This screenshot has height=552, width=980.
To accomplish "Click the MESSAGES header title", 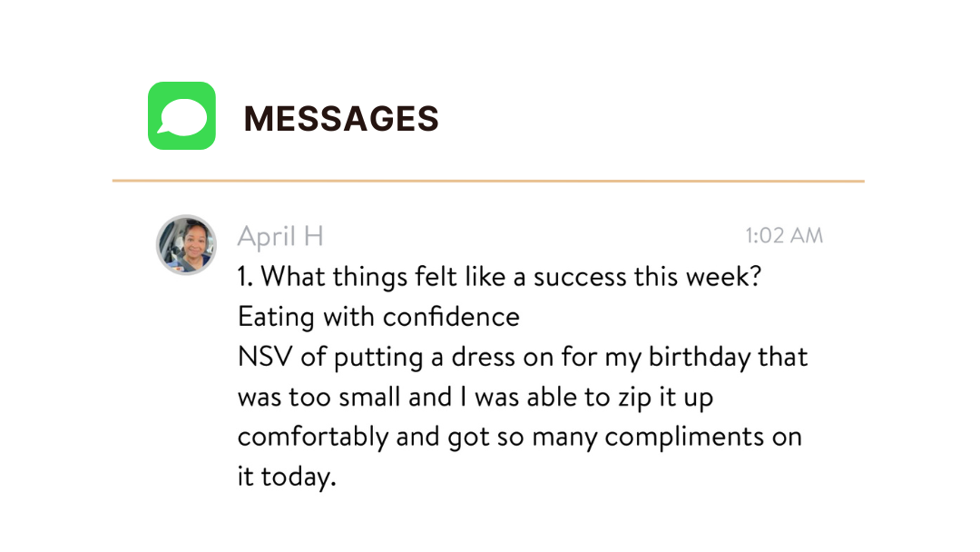I will pos(341,119).
